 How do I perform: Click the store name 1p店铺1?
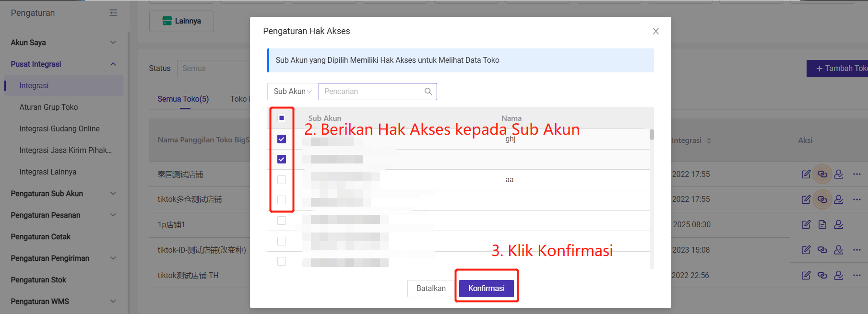coord(171,225)
